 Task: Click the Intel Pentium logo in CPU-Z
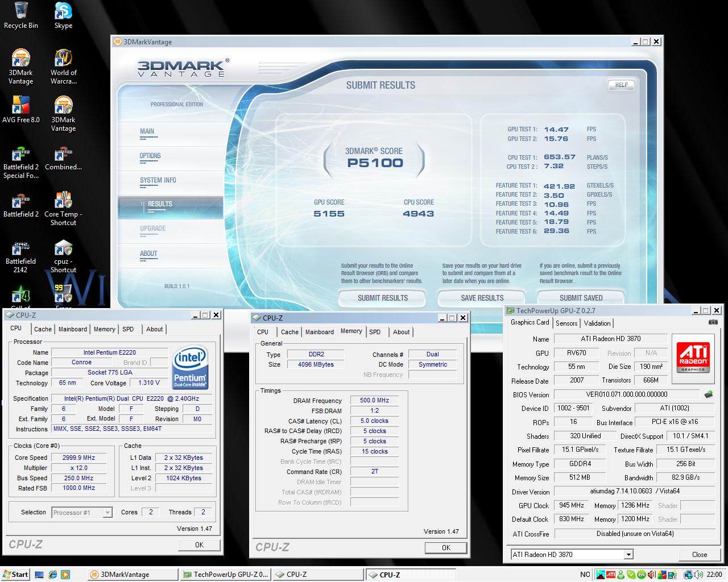pyautogui.click(x=190, y=367)
